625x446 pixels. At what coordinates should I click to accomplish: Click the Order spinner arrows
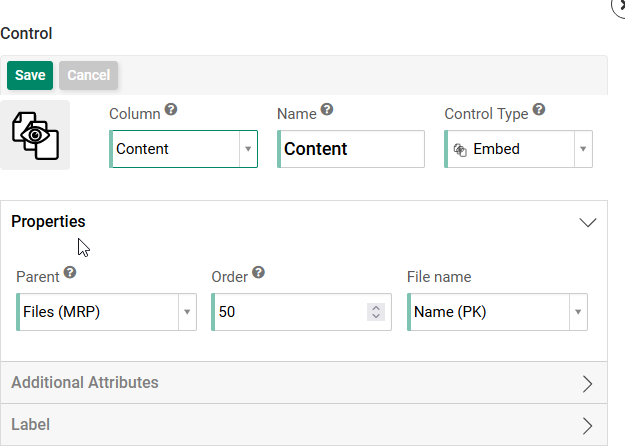(x=376, y=312)
